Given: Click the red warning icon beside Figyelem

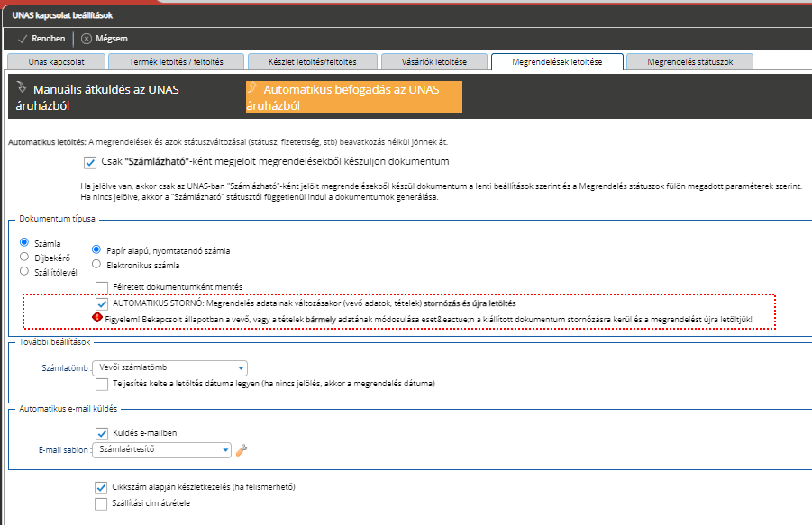Looking at the screenshot, I should pos(97,318).
